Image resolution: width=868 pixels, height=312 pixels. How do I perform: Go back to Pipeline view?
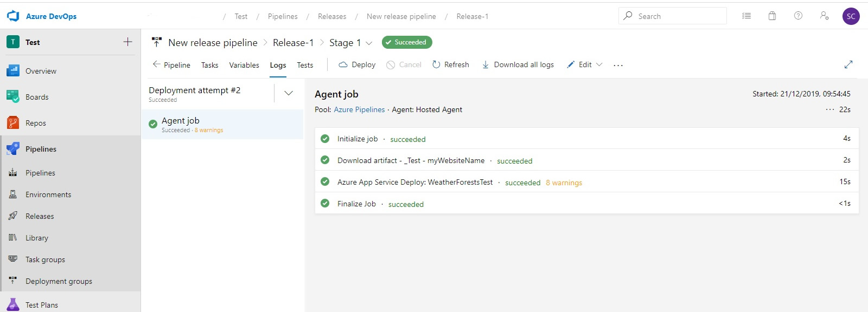[171, 64]
